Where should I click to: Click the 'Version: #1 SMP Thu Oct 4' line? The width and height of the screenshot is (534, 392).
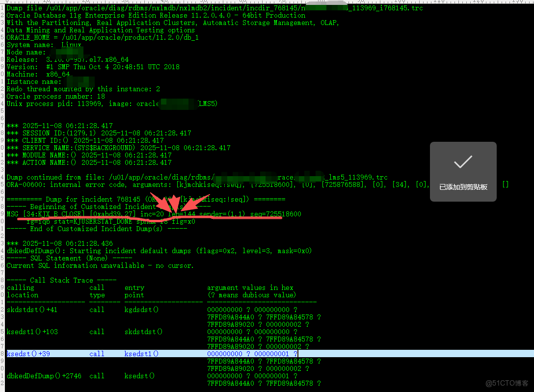(93, 67)
